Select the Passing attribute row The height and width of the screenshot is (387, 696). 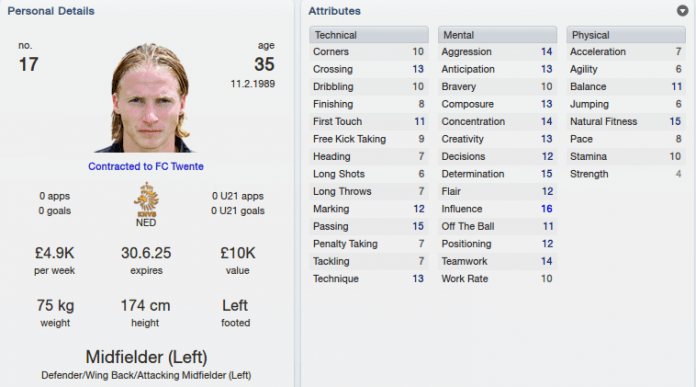click(369, 226)
